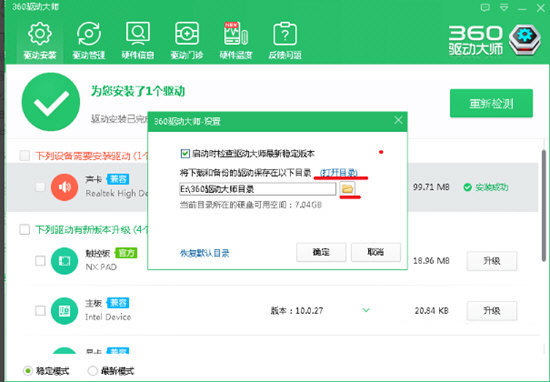Select 最新模式 radio button

click(92, 371)
